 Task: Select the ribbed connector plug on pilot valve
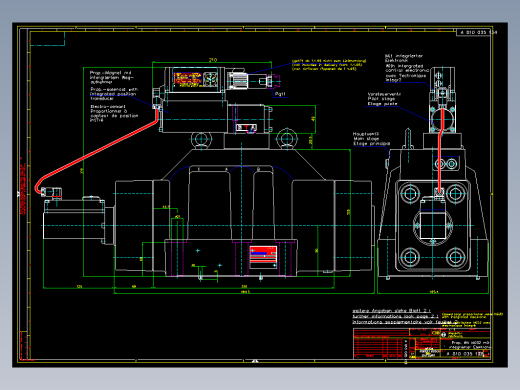238,80
